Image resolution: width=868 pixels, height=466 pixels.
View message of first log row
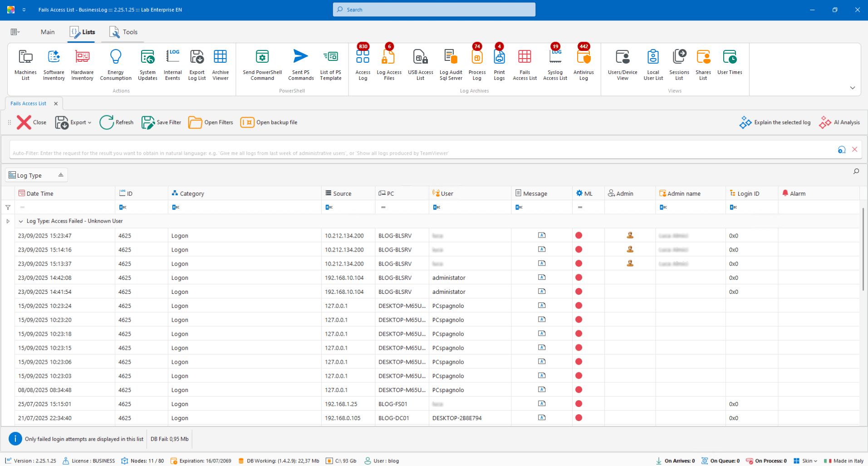click(542, 235)
